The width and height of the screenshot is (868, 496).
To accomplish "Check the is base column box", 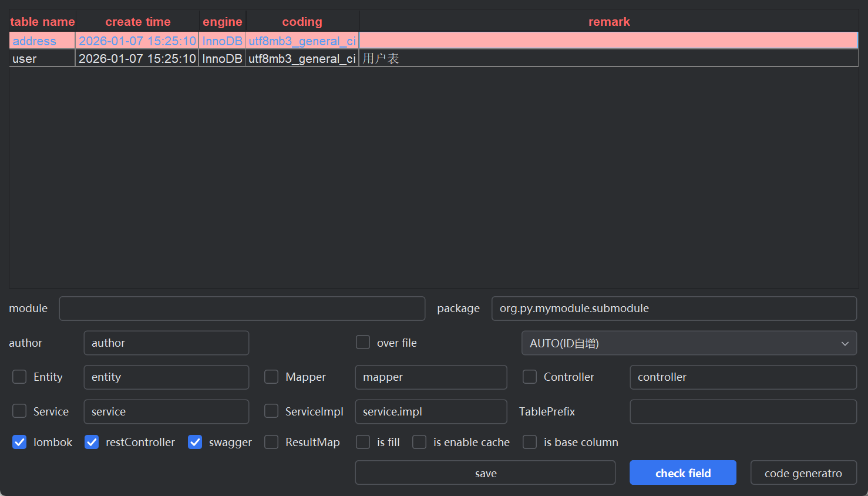I will pos(530,442).
